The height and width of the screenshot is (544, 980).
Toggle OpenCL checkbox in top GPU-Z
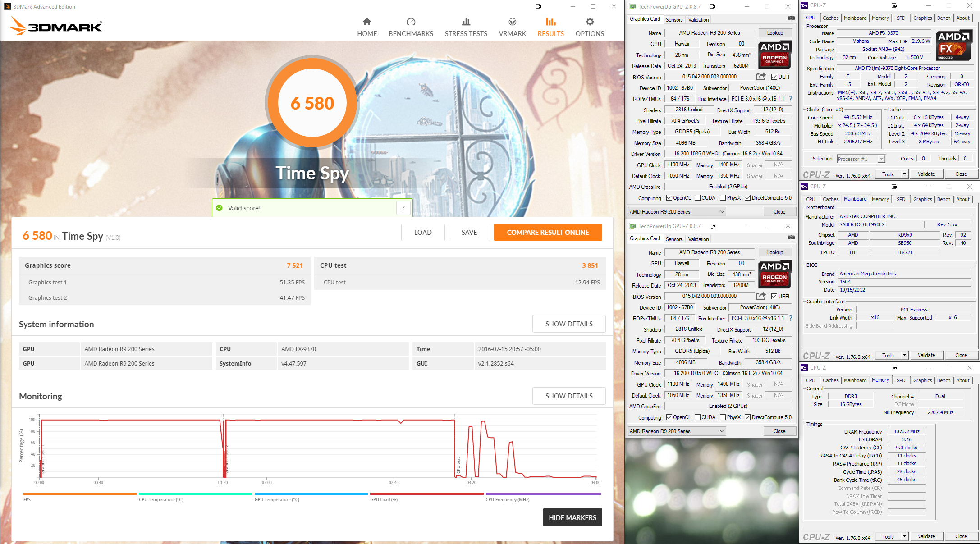pyautogui.click(x=669, y=198)
